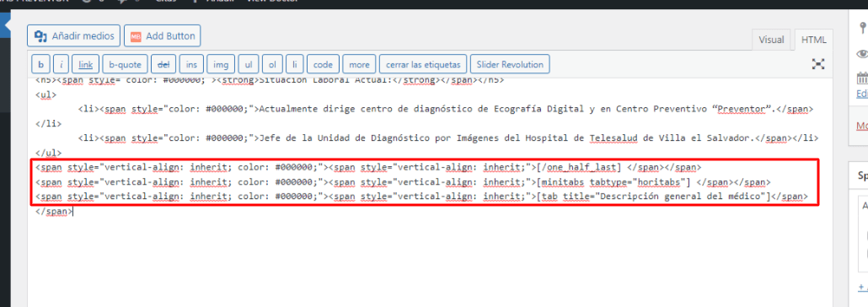
Task: Click cerrar las etiquetas button
Action: [x=423, y=64]
